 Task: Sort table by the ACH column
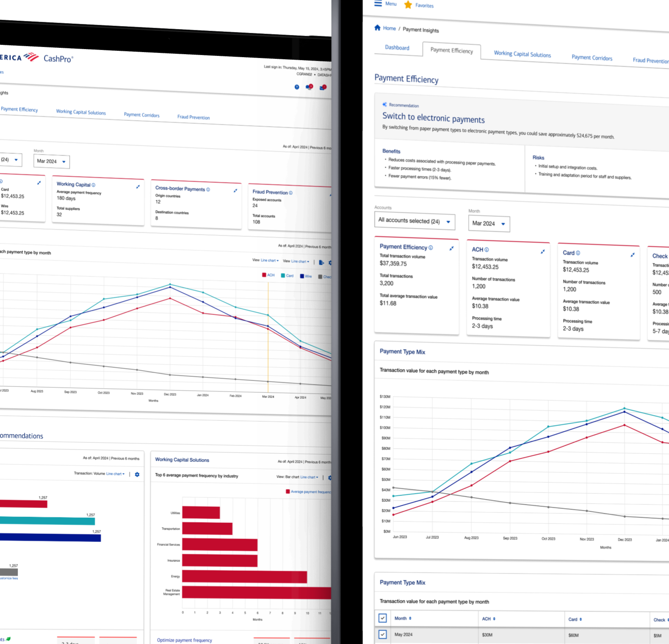click(494, 619)
